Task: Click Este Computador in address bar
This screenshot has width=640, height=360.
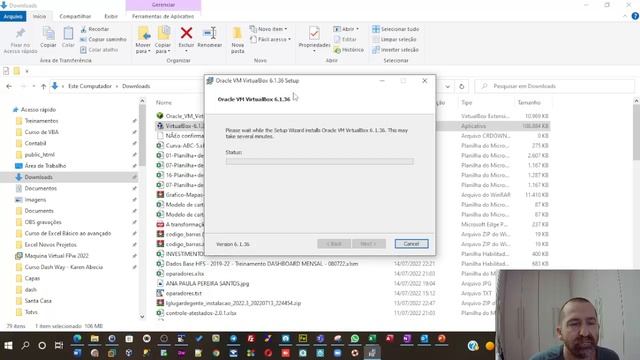Action: pos(90,86)
